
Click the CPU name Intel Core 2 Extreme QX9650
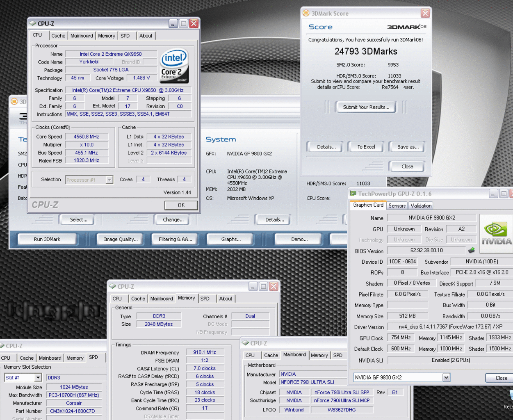point(111,54)
